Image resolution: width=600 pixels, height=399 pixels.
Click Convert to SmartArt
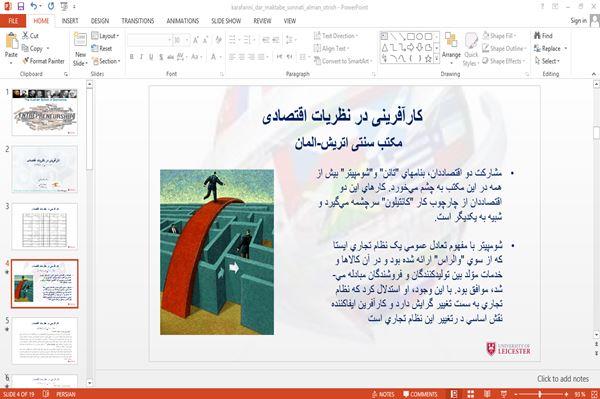tap(343, 61)
